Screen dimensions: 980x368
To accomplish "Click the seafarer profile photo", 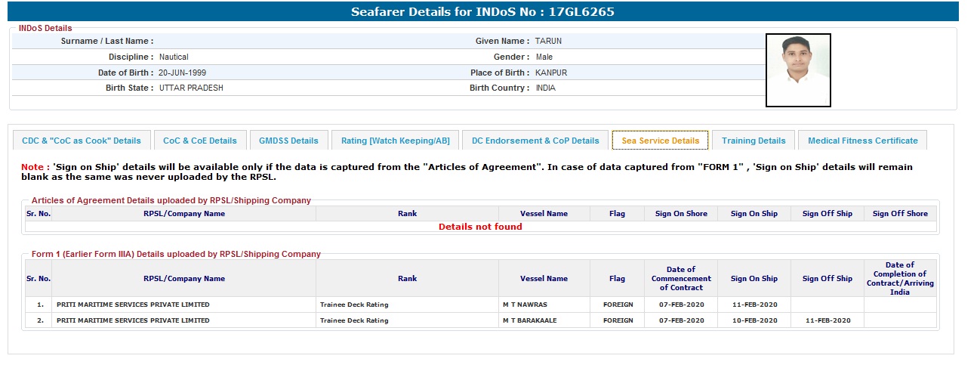I will coord(798,70).
